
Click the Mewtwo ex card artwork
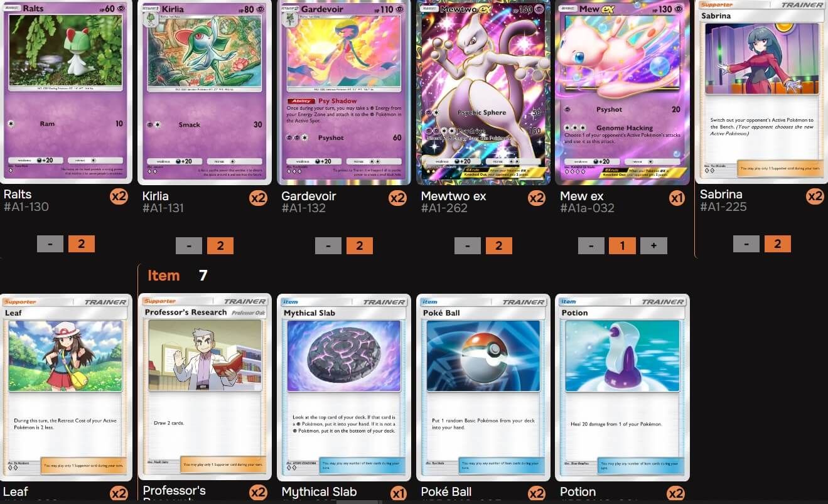[x=483, y=92]
